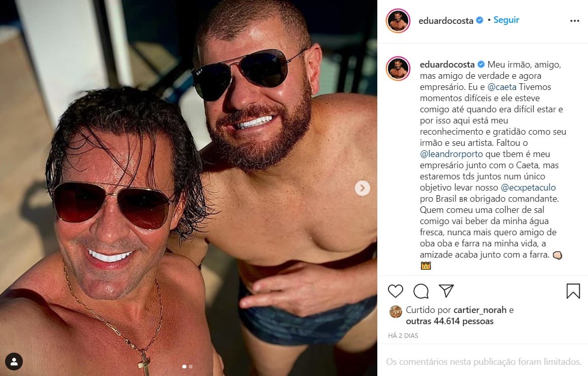
Task: Follow eduardocosta with the Seguir button
Action: click(506, 20)
